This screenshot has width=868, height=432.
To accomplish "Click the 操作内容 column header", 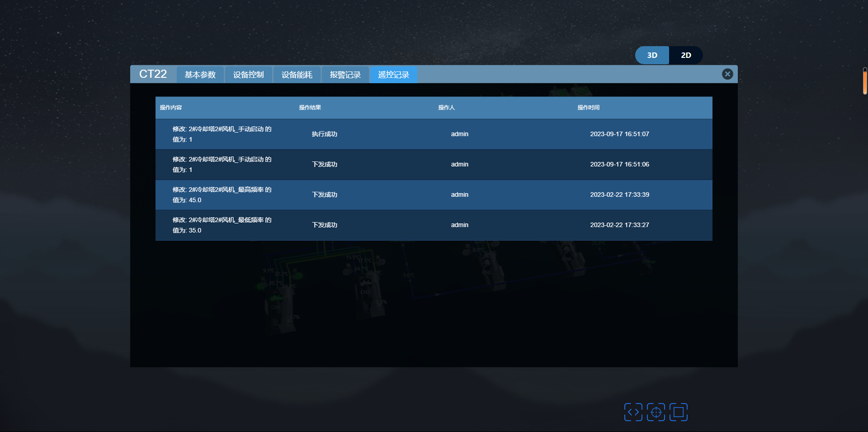I will click(x=171, y=108).
